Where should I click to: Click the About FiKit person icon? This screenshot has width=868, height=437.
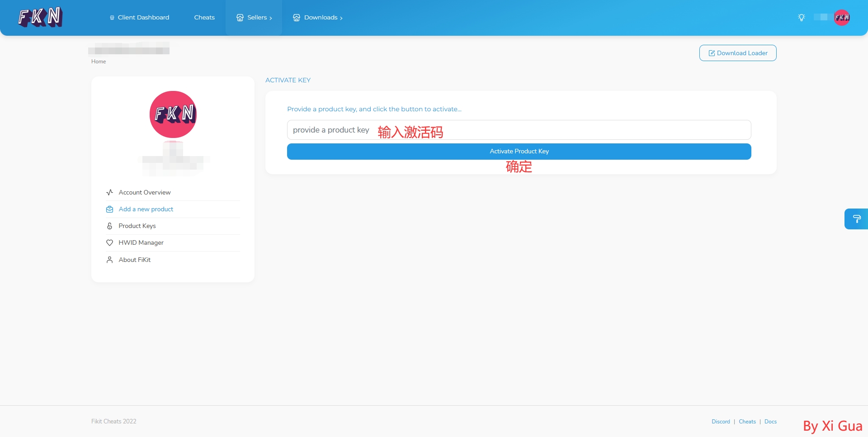109,260
